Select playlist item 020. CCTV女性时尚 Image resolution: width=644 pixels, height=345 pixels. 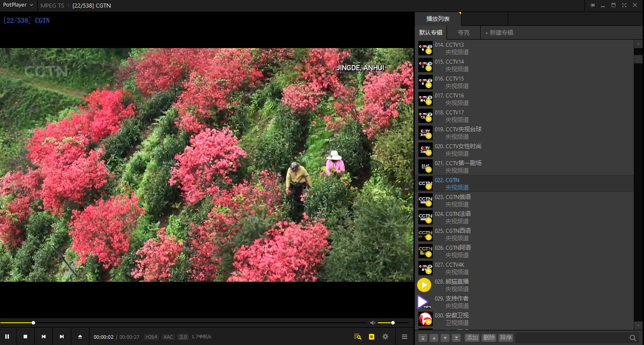(x=524, y=150)
